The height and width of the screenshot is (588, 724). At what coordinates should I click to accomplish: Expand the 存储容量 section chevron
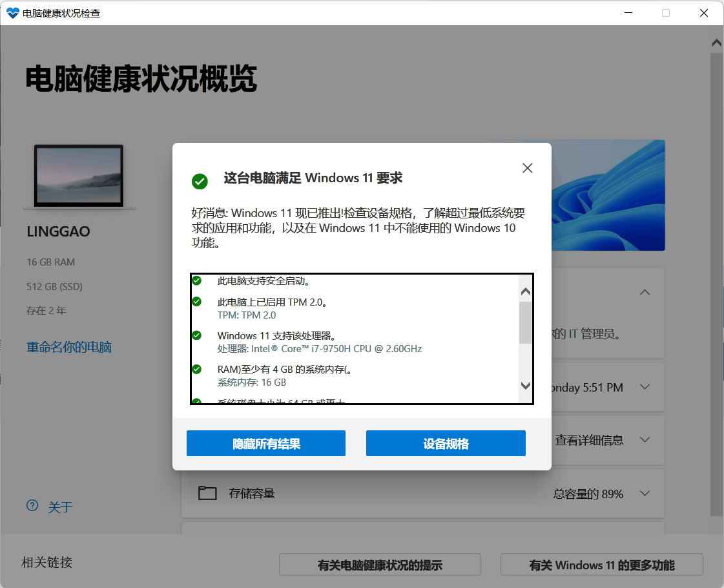pyautogui.click(x=645, y=493)
